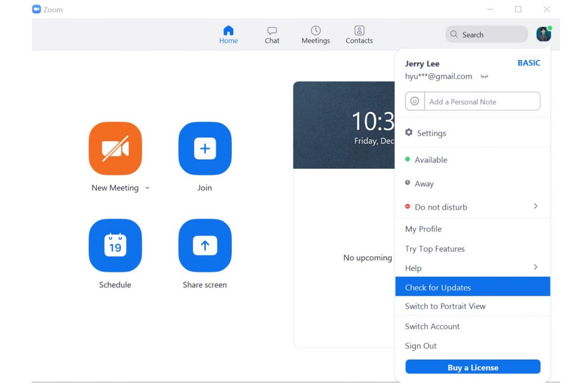
Task: Open the Schedule calendar icon
Action: click(x=115, y=246)
